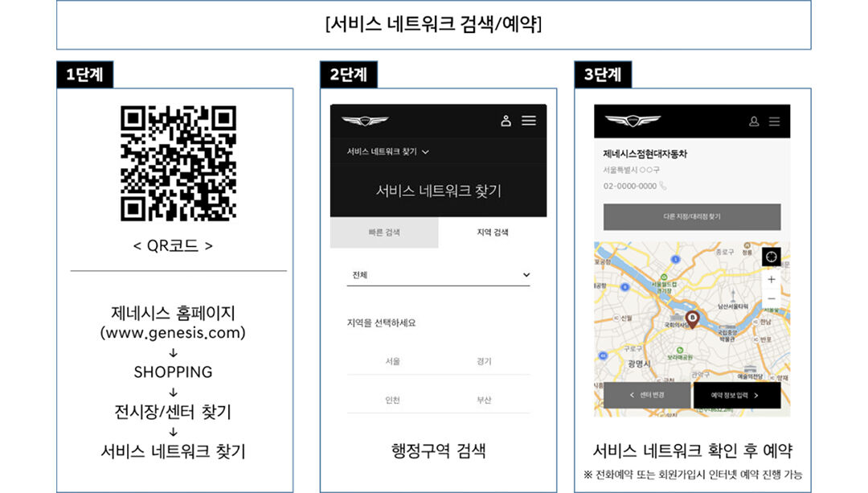Screen dimensions: 868x493
Task: Click the current location target icon on map
Action: coord(771,257)
